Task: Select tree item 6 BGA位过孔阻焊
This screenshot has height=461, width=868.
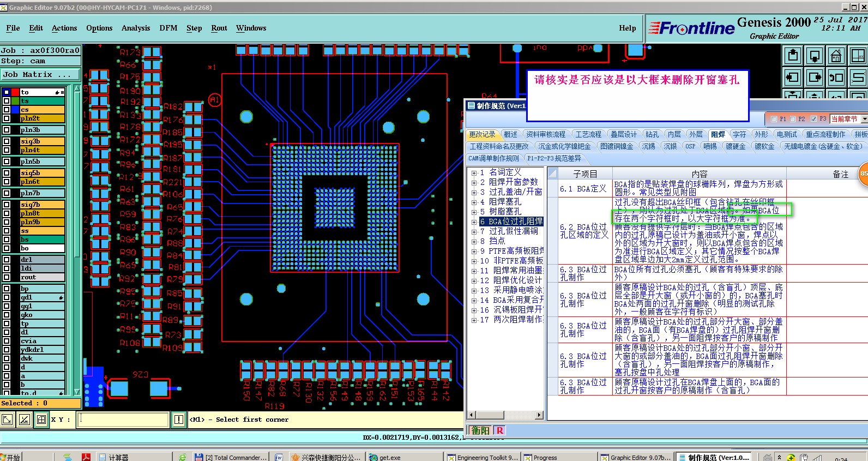Action: point(511,221)
